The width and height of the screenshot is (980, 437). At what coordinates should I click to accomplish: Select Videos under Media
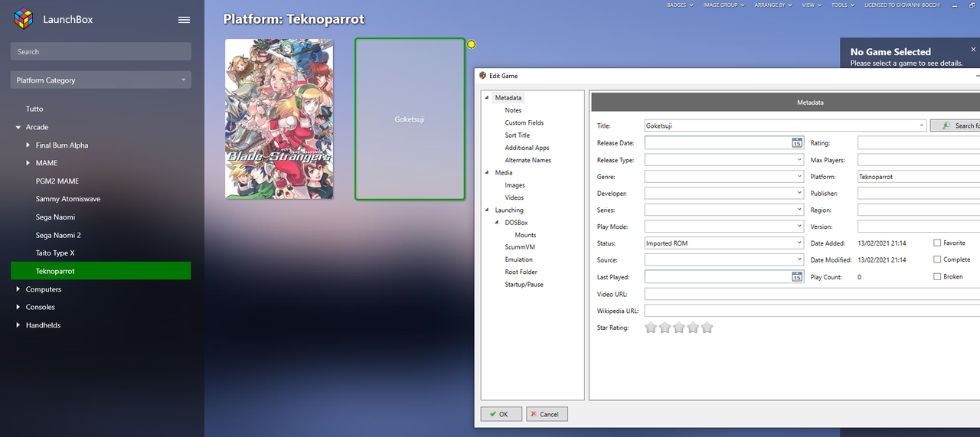point(514,197)
